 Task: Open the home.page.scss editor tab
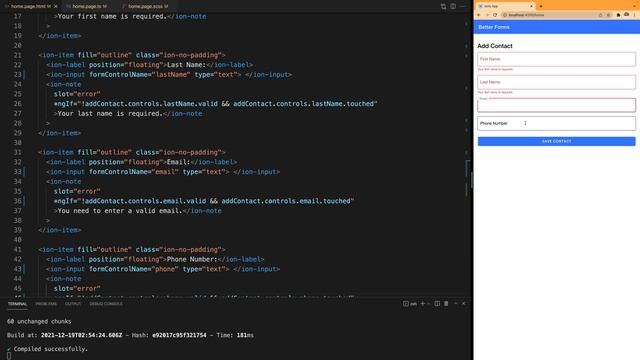pyautogui.click(x=148, y=6)
